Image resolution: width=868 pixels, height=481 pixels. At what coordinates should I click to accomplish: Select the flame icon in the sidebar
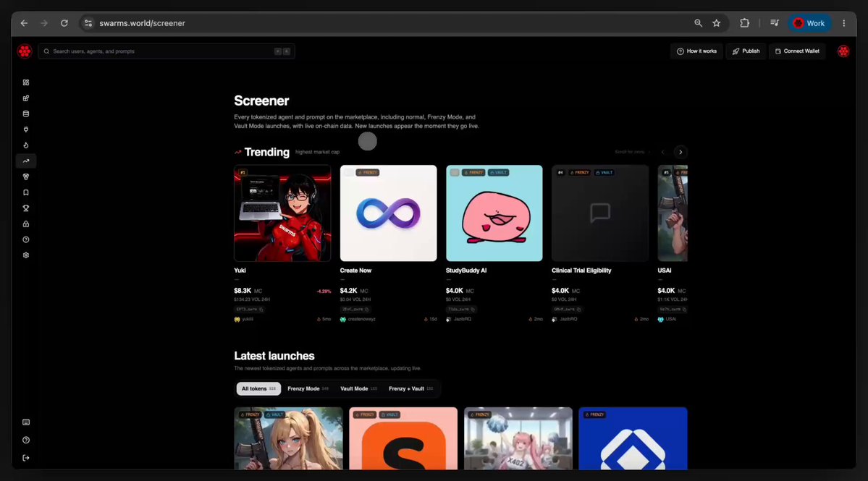pyautogui.click(x=26, y=145)
